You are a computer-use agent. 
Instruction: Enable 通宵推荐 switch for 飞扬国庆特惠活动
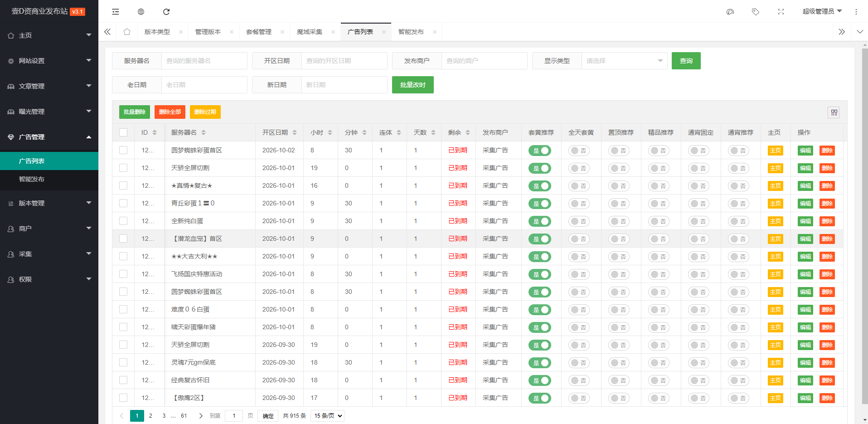click(x=739, y=274)
